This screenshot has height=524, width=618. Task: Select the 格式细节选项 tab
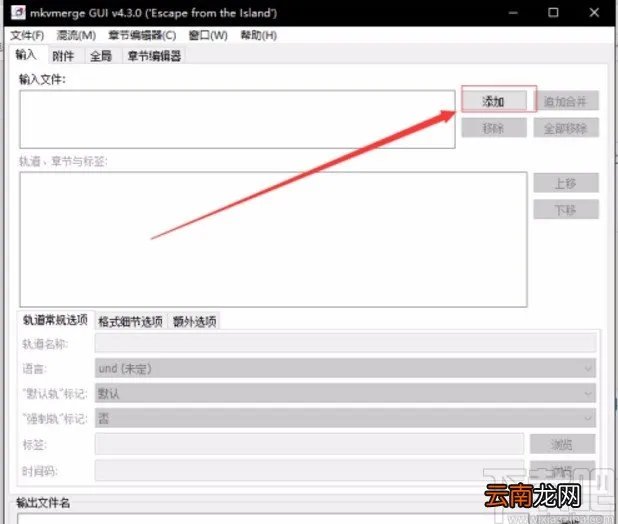130,321
